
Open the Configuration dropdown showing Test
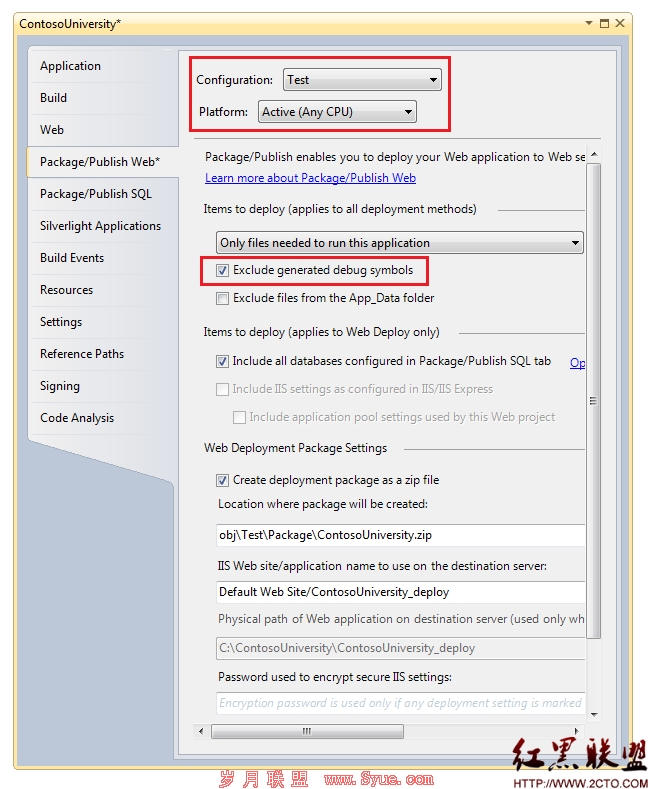coord(362,80)
